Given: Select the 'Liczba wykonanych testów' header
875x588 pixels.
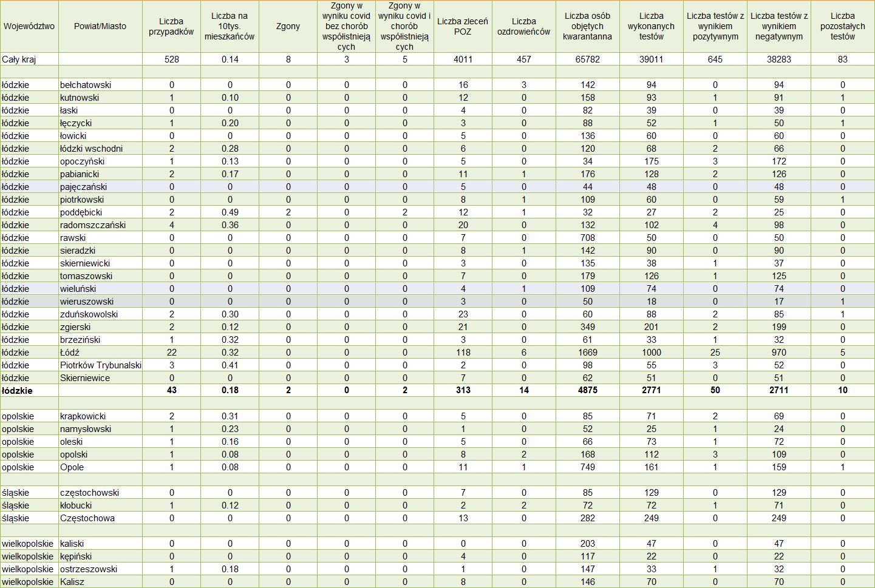Looking at the screenshot, I should coord(651,26).
